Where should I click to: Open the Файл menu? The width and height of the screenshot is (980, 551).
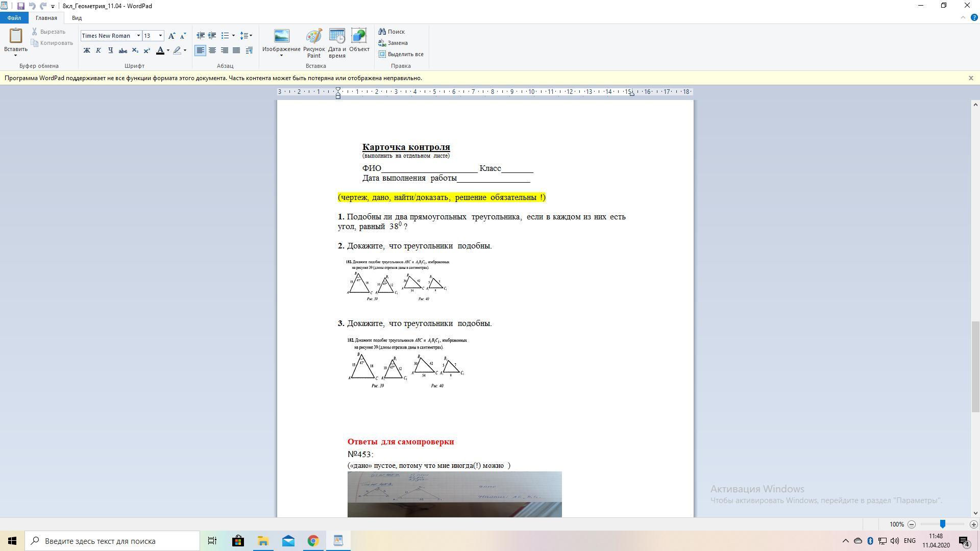click(x=14, y=18)
